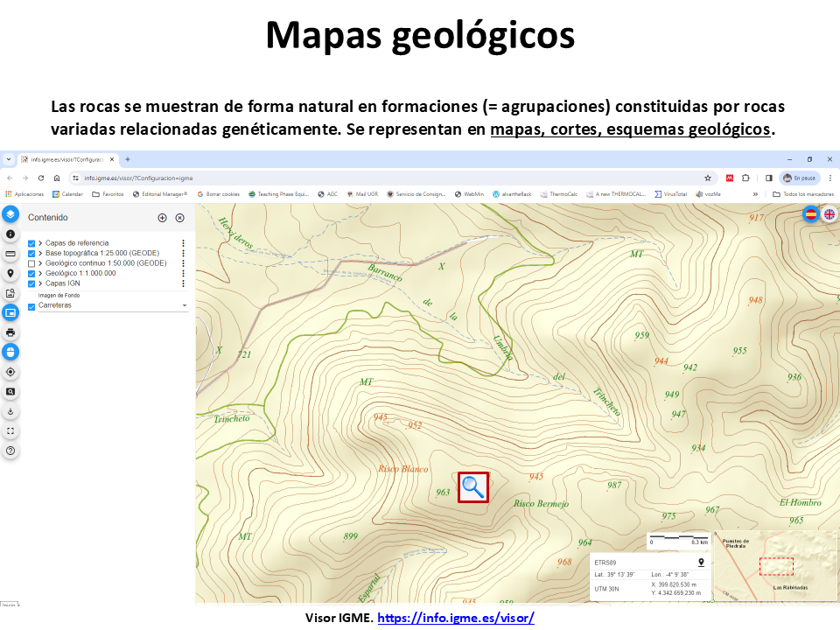Enable the Geológico continuo 1:50.000 checkbox
This screenshot has width=840, height=630.
tap(32, 263)
